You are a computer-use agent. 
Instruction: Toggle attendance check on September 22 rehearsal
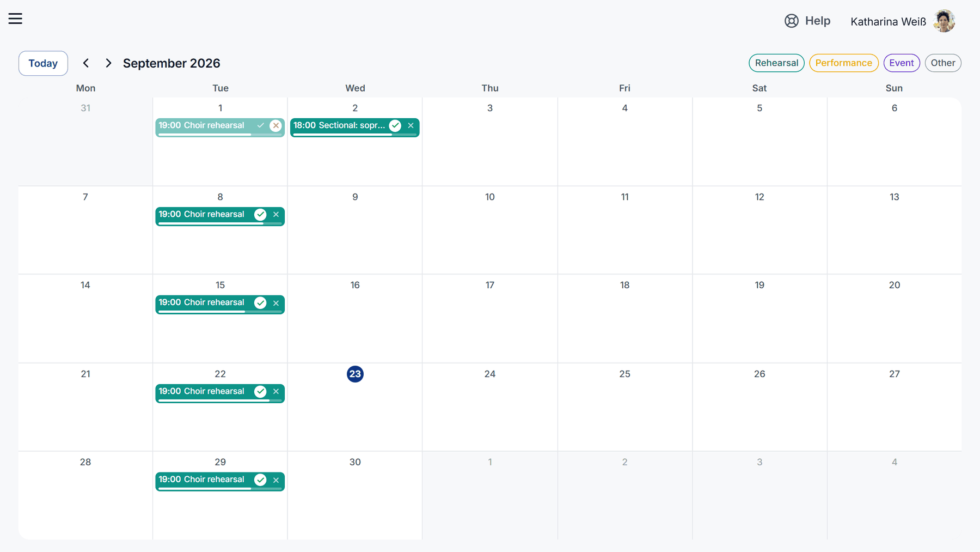[261, 392]
